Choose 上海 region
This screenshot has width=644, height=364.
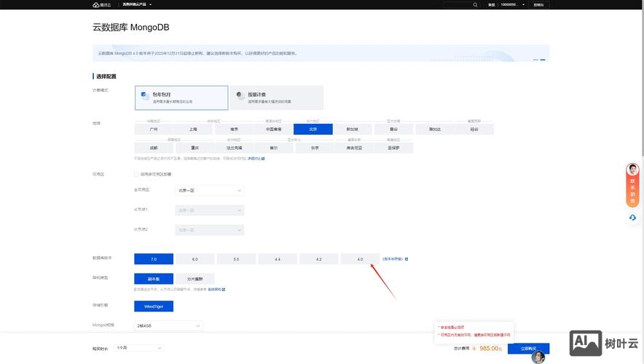[x=193, y=130]
